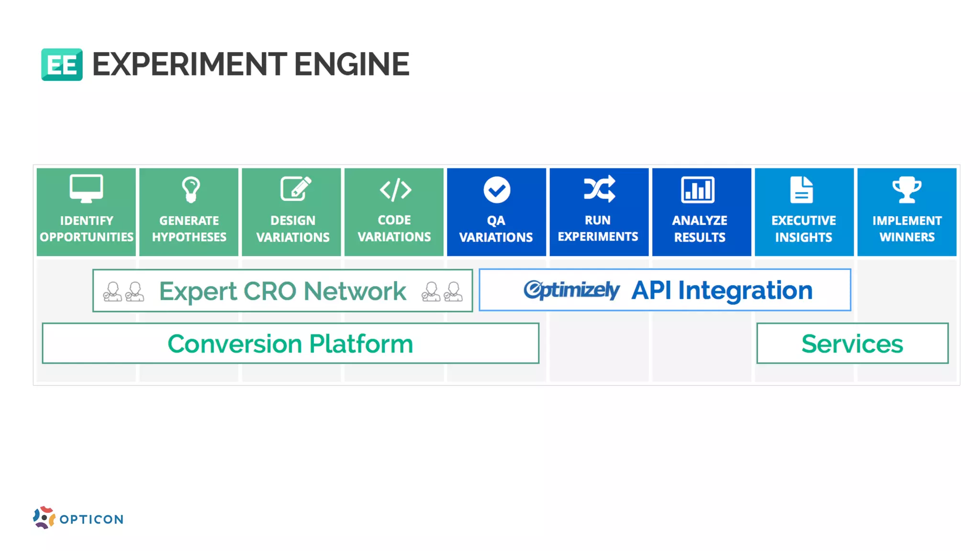The image size is (980, 551).
Task: Click the OPTICON wordmark text
Action: pyautogui.click(x=91, y=519)
